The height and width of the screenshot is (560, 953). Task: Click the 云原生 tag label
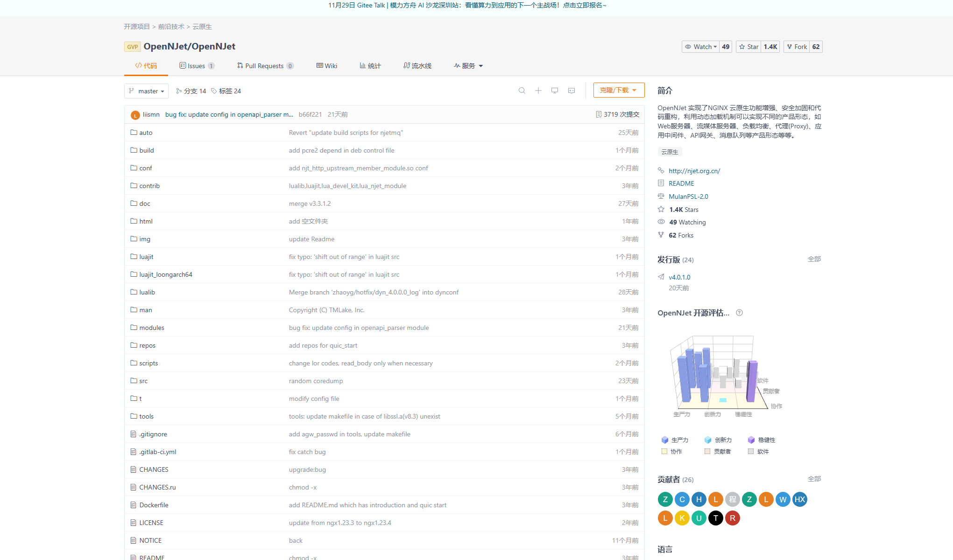670,152
